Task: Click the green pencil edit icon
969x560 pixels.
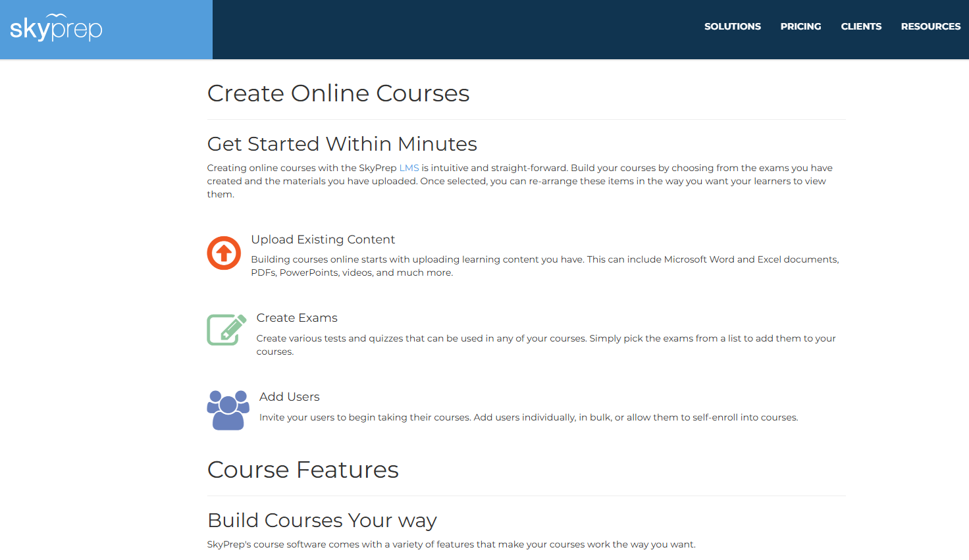Action: 226,330
